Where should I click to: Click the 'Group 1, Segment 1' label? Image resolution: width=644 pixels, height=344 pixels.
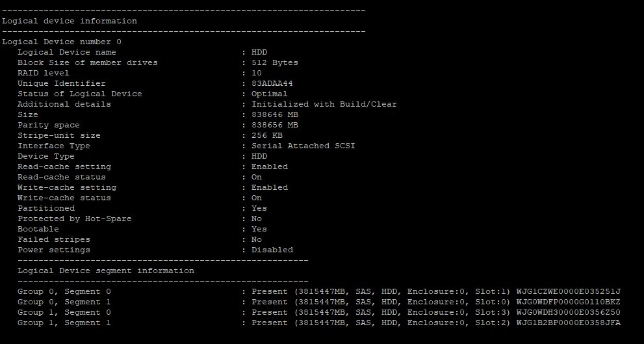tap(64, 323)
